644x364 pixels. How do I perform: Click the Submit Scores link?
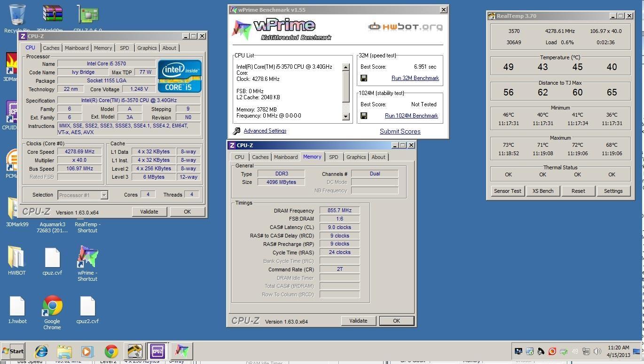(x=400, y=132)
